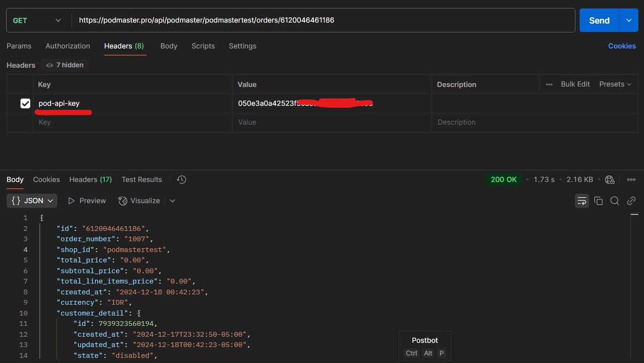Open the Postbot popup
The width and height of the screenshot is (644, 363).
(425, 346)
